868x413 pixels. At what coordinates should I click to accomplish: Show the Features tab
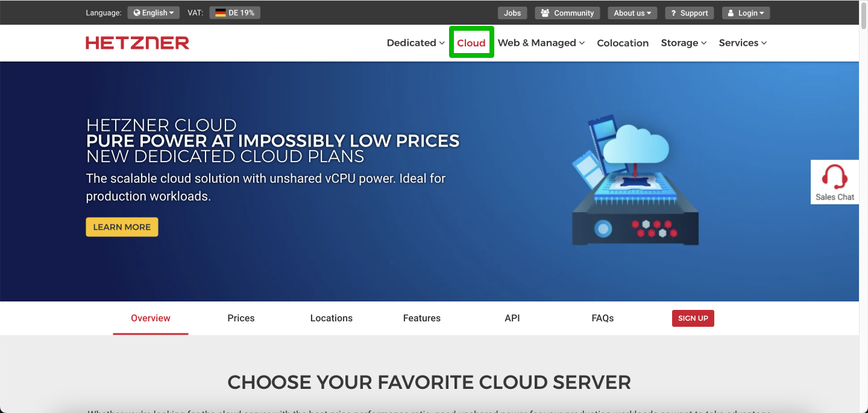point(422,318)
